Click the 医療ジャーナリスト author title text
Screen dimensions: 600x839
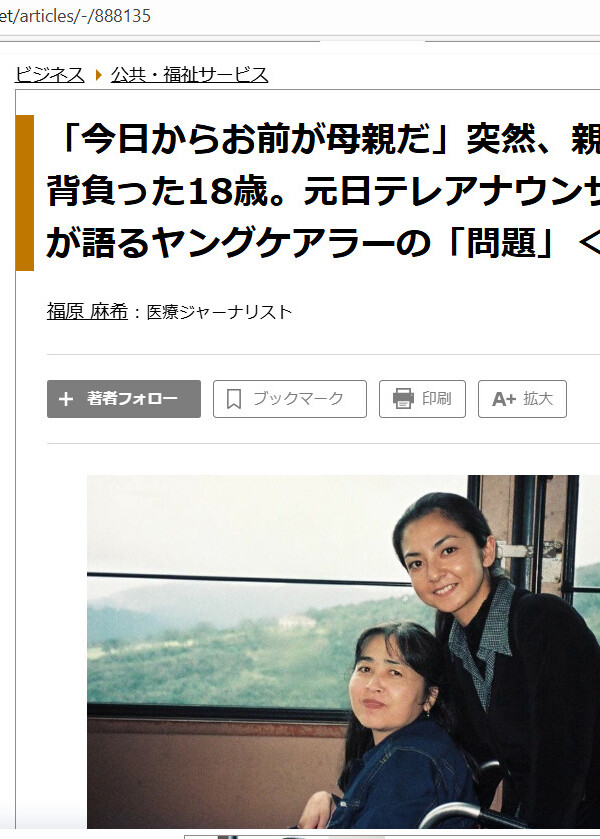coord(219,311)
